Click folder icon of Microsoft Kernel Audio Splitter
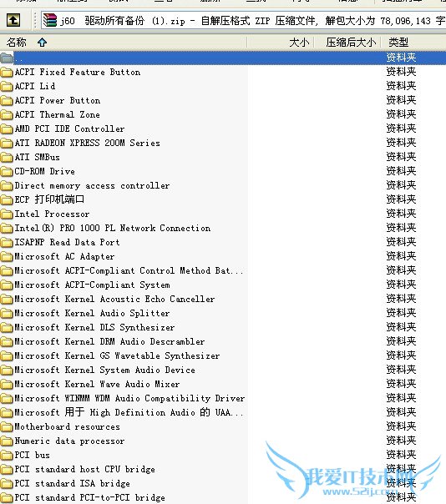This screenshot has width=446, height=504. click(7, 313)
